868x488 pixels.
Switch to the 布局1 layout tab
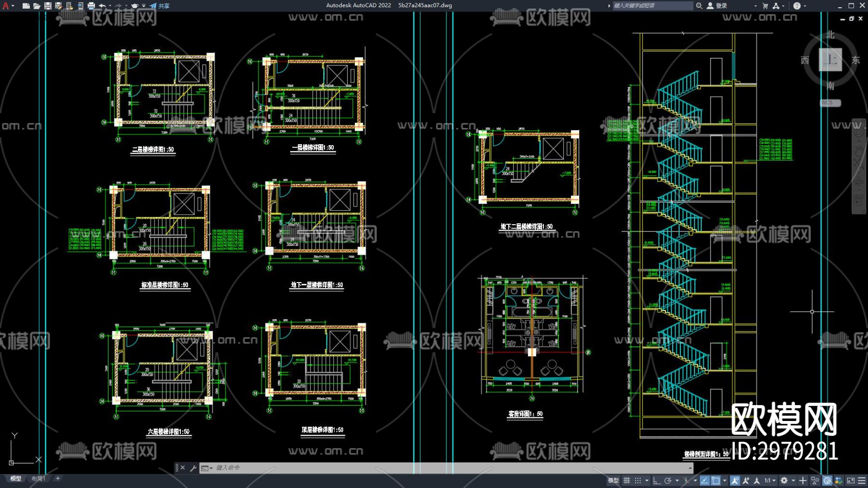38,479
